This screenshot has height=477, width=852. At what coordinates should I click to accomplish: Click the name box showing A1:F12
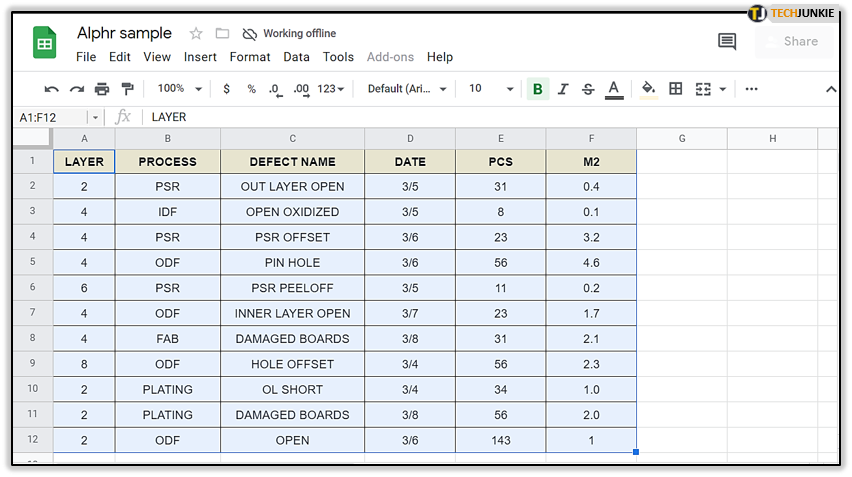coord(50,117)
